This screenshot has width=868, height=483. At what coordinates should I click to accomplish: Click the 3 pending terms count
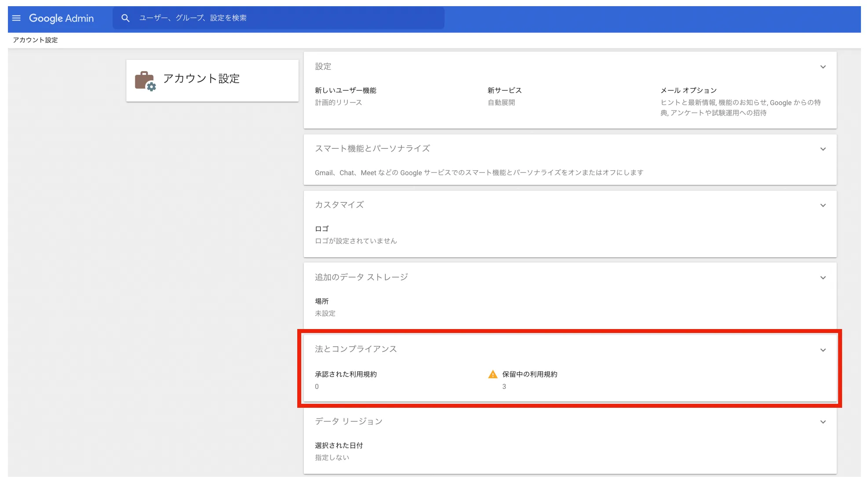pos(504,387)
